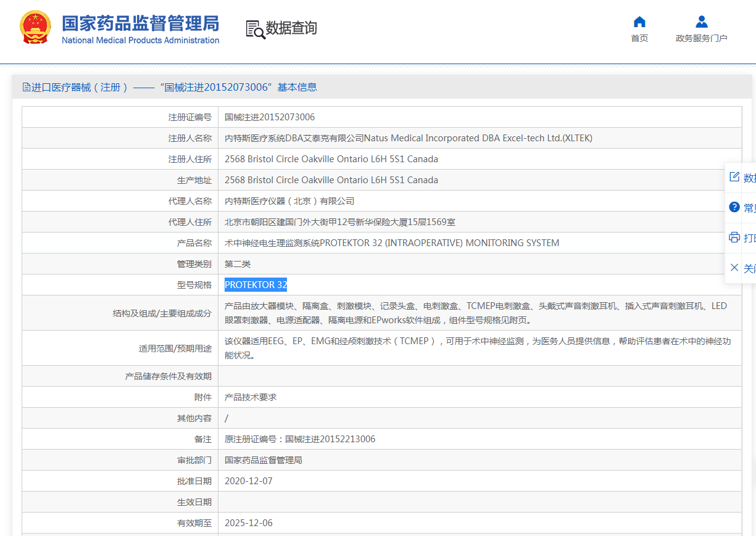Click the 适用范围/预期用途 label
Screen dimensions: 756x536
point(175,348)
